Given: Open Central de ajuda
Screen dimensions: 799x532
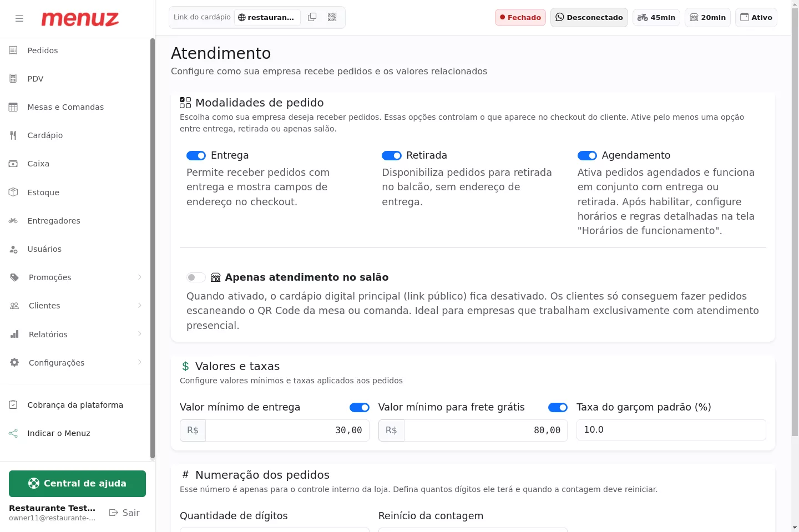Looking at the screenshot, I should [77, 484].
